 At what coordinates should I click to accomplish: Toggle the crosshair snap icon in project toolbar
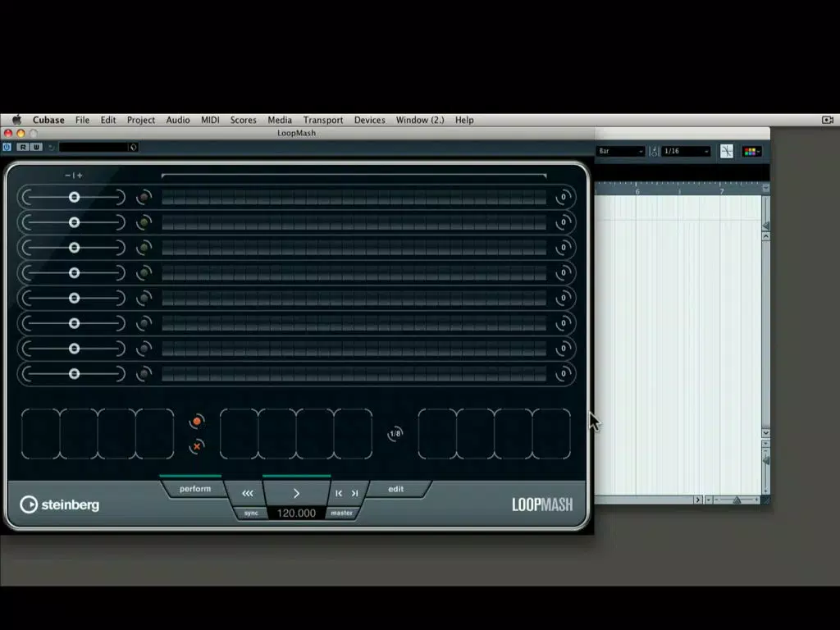(x=727, y=152)
